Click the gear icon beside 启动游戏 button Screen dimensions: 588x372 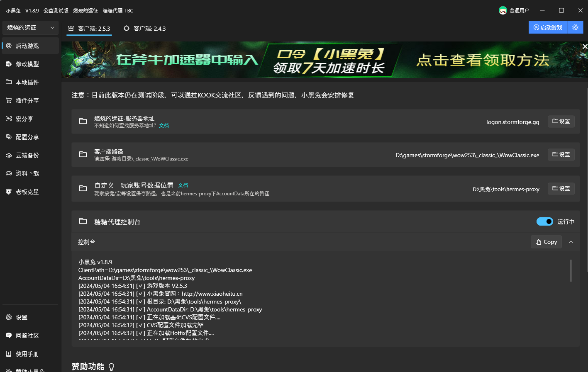point(575,28)
